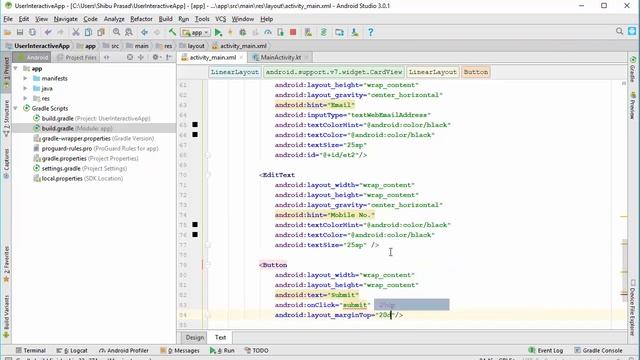Debug the app with the bug icon
The width and height of the screenshot is (640, 360).
tap(243, 32)
